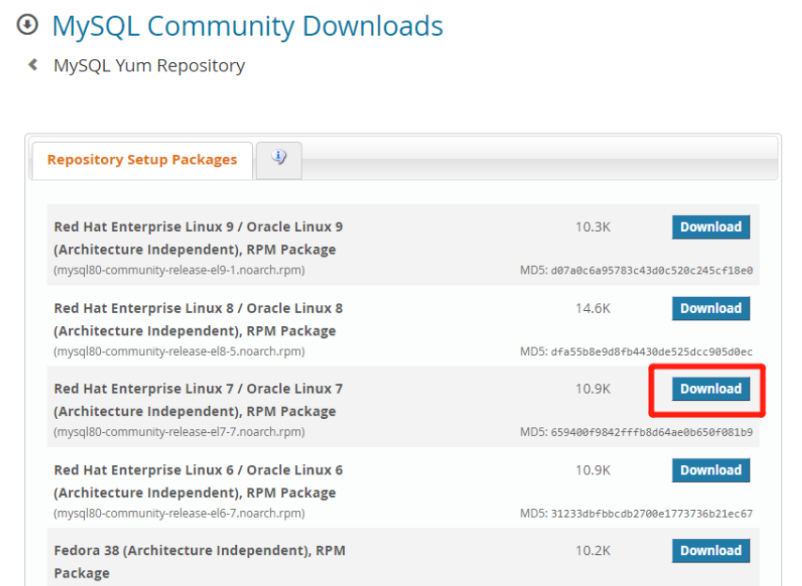Click the back chevron next to MySQL Yum Repository
802x586 pixels.
pyautogui.click(x=33, y=65)
